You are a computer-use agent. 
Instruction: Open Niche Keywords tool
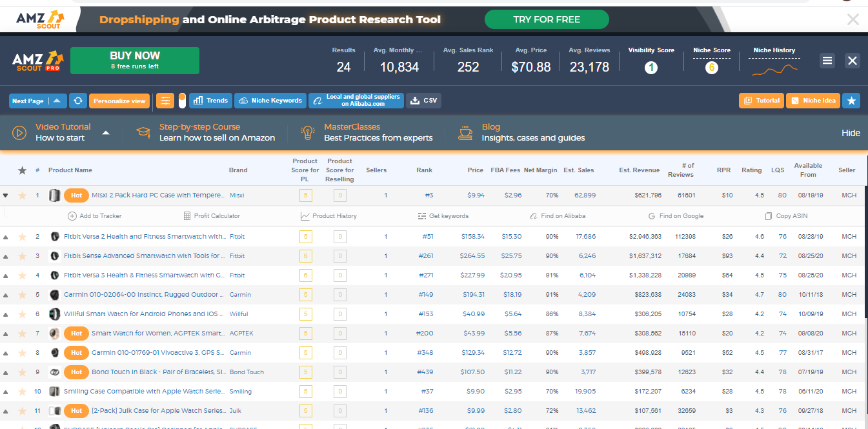[x=270, y=101]
